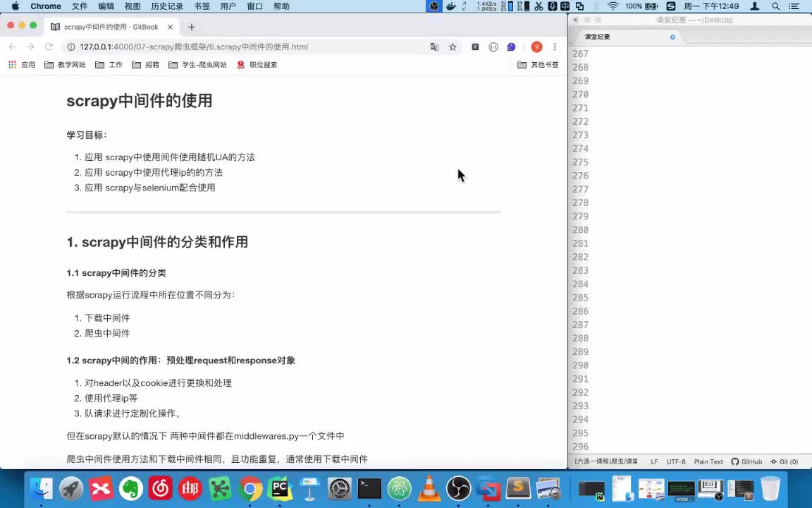Click the orange profile avatar in Chrome

pyautogui.click(x=536, y=47)
